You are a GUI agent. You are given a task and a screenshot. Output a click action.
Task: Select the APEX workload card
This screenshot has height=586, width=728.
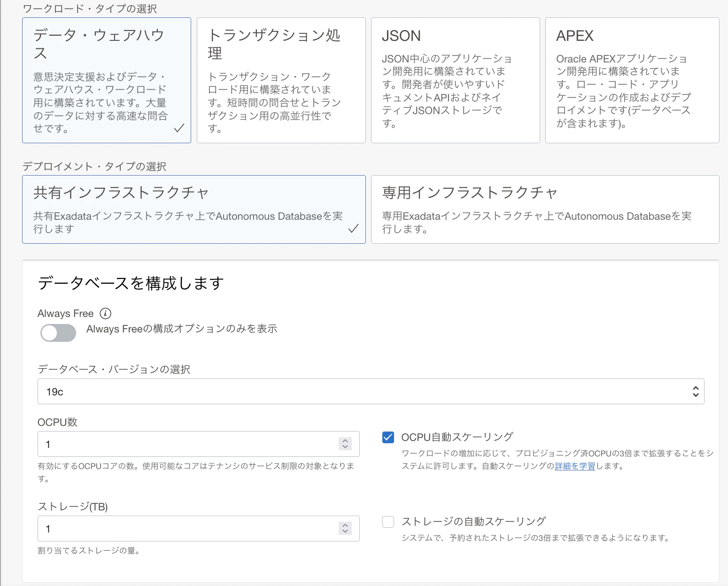[x=632, y=80]
